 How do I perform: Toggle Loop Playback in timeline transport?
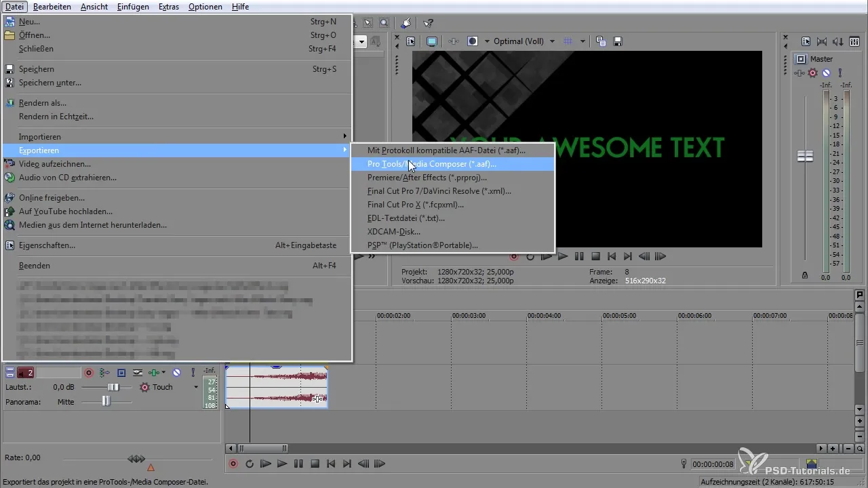(x=250, y=464)
